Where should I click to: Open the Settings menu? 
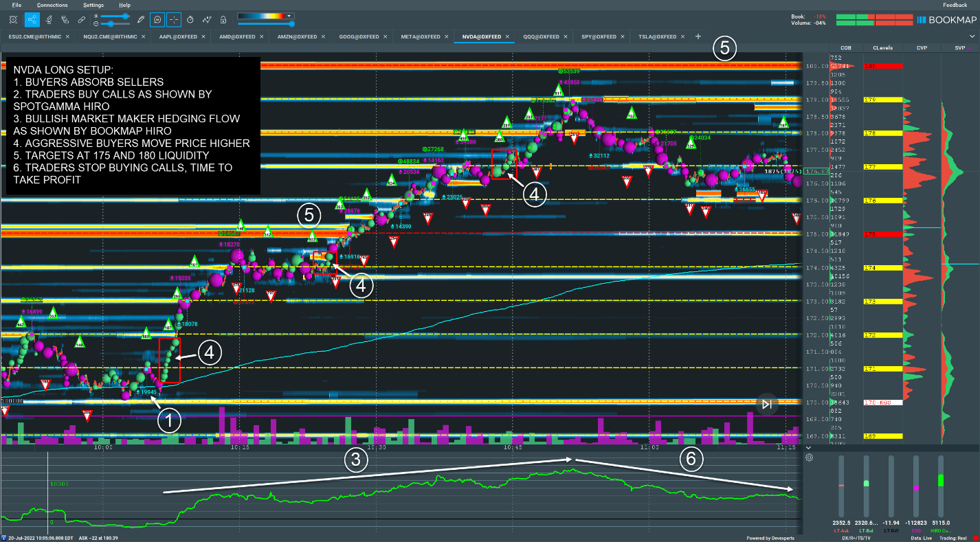pos(93,5)
